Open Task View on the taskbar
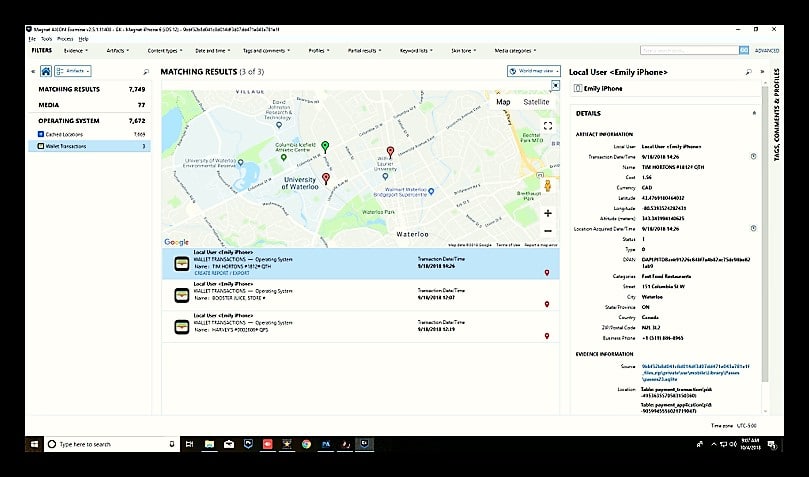 point(189,444)
